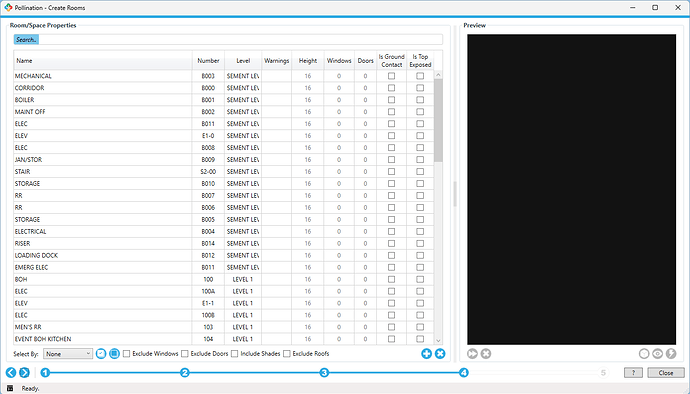This screenshot has width=690, height=394.
Task: Click the eye visibility icon under Preview
Action: pos(657,353)
